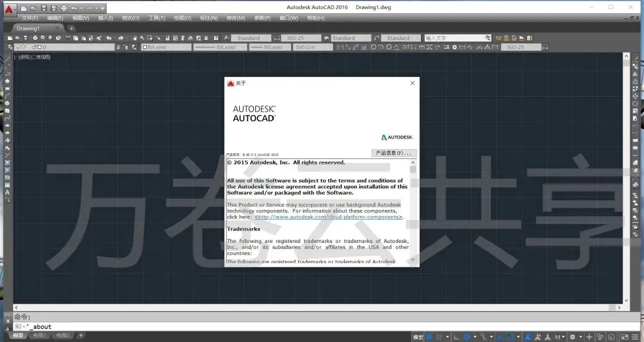
Task: Open the DesignCenter icon
Action: pyautogui.click(x=175, y=38)
